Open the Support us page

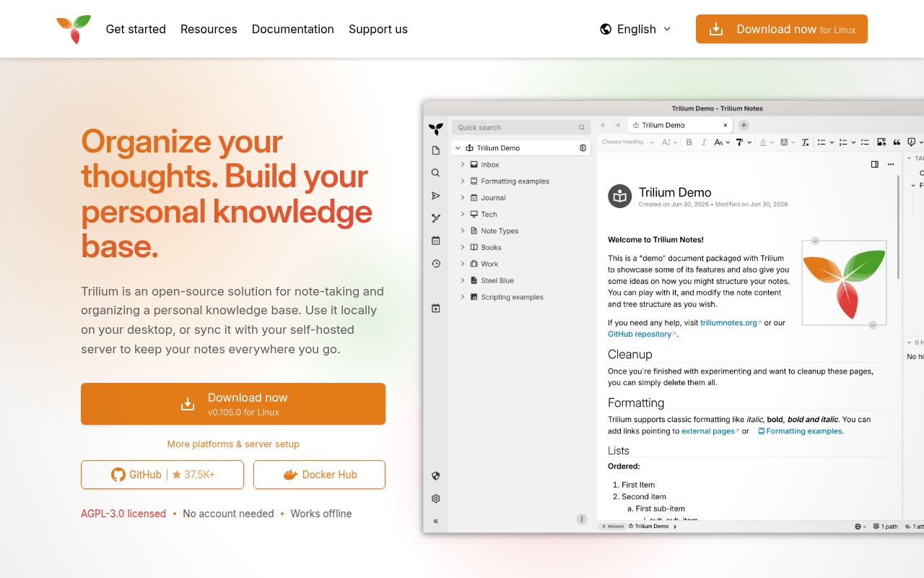click(378, 29)
